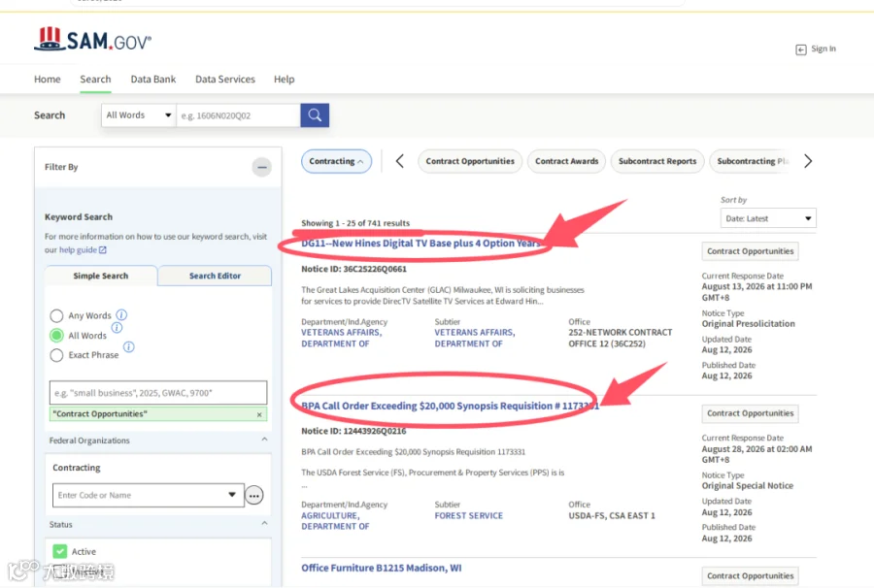Click Original Presolicitation notice type text

(748, 323)
